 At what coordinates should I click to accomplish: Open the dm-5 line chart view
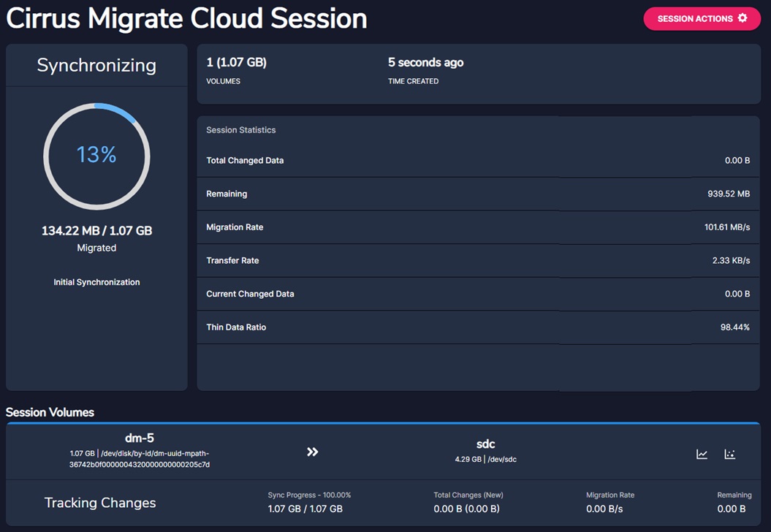[x=702, y=455]
